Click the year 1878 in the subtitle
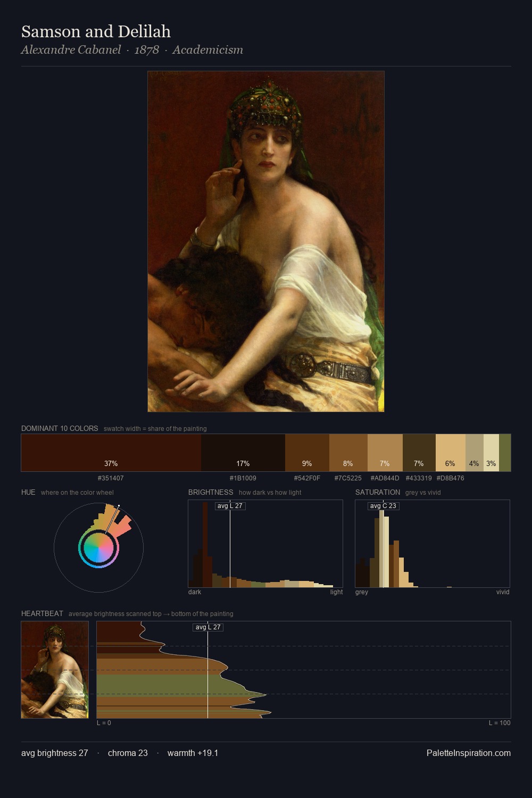The width and height of the screenshot is (532, 798). [146, 50]
